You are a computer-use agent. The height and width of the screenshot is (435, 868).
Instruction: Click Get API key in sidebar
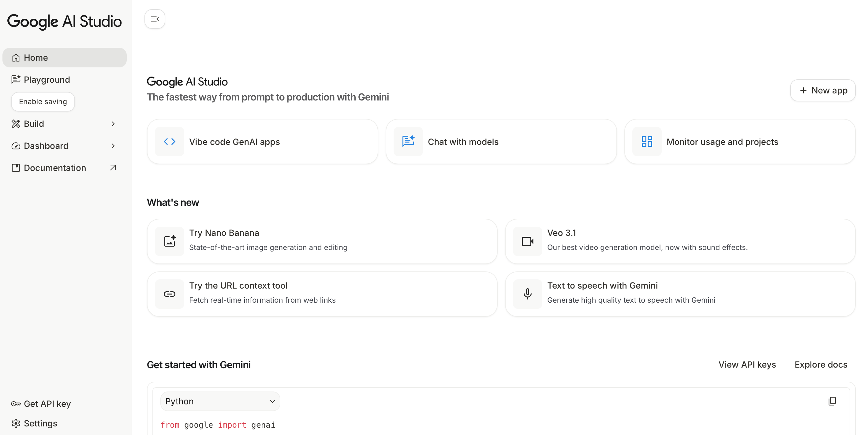coord(47,404)
